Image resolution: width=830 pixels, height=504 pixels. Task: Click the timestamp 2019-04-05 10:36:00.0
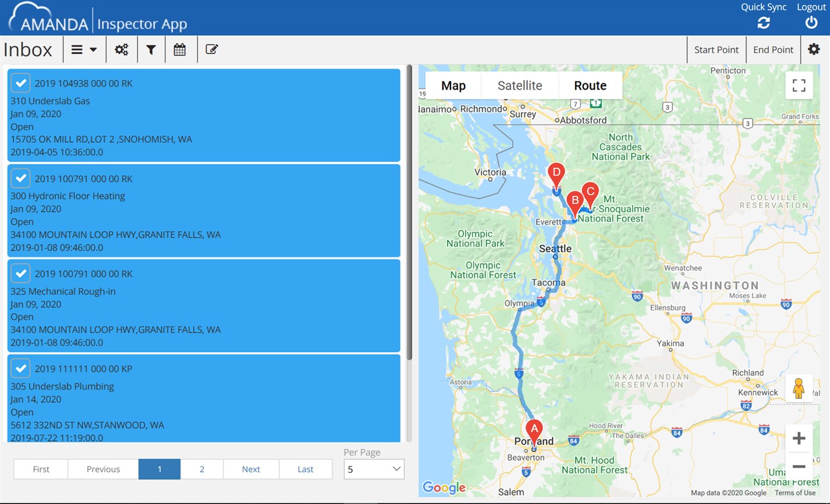click(57, 152)
